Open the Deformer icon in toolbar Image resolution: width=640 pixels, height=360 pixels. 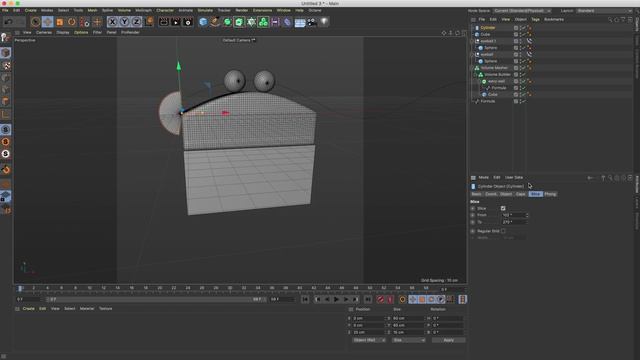[x=287, y=22]
